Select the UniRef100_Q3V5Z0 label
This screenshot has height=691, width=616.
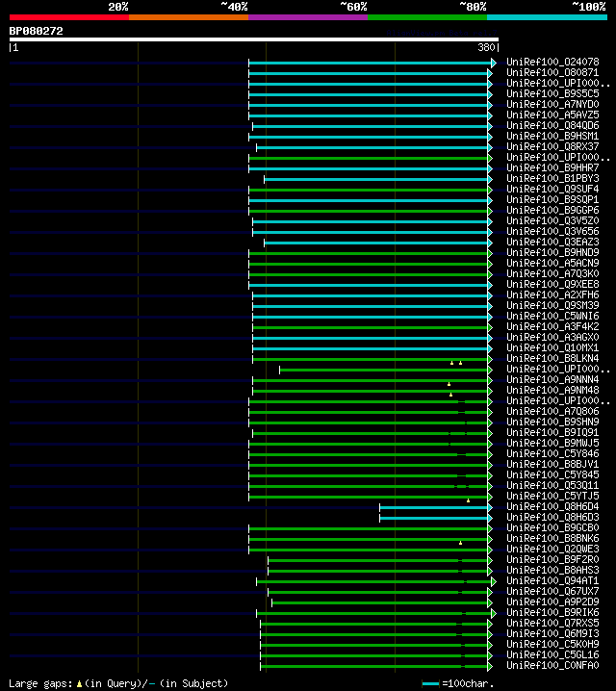[552, 220]
